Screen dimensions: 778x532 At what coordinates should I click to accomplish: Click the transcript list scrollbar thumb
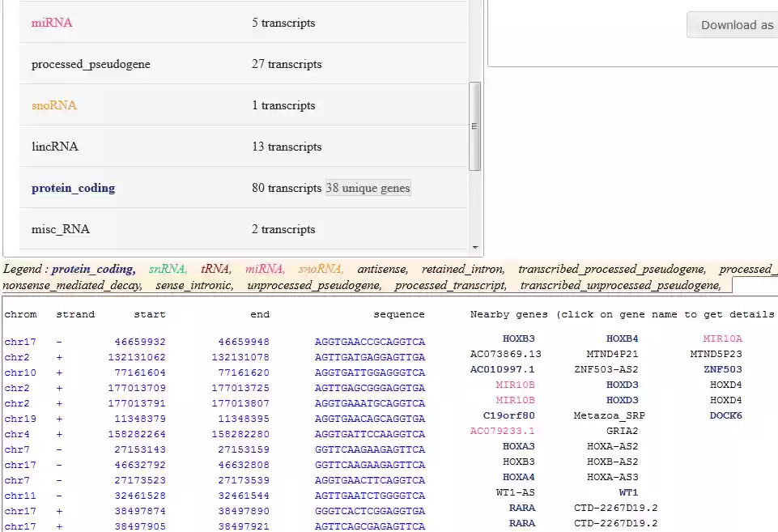(x=474, y=126)
